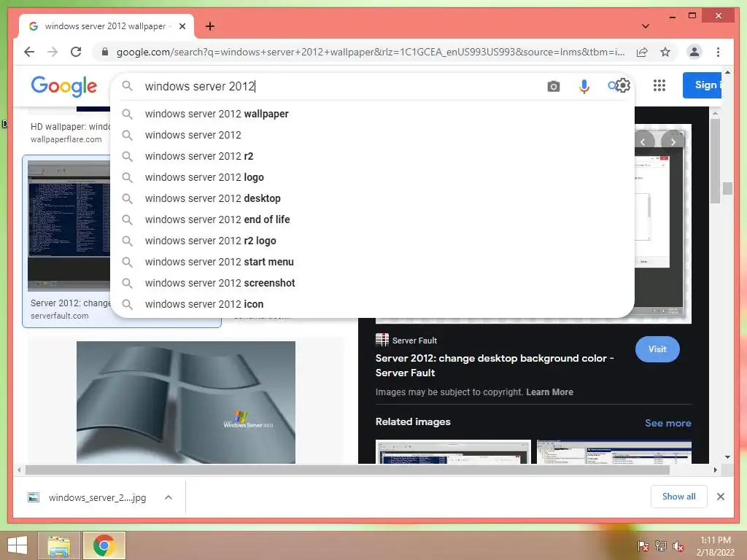Open Google quick settings gear icon
Viewport: 747px width, 560px height.
click(x=623, y=86)
